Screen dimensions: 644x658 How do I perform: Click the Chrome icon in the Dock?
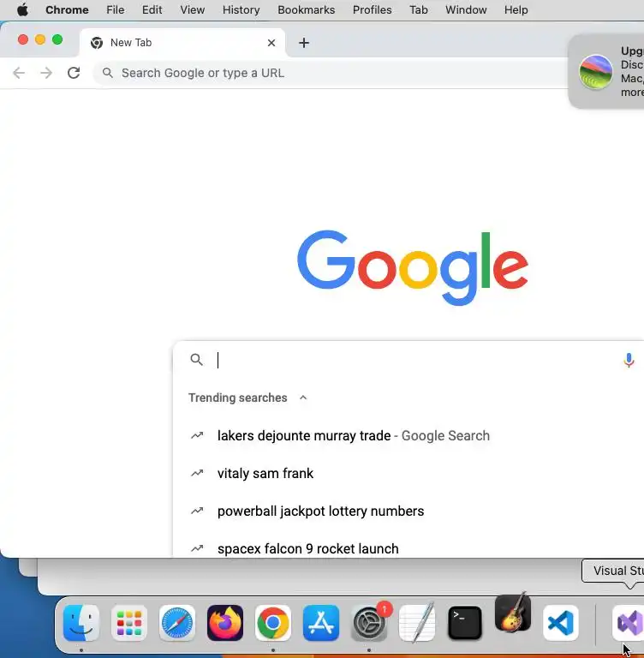[x=273, y=623]
